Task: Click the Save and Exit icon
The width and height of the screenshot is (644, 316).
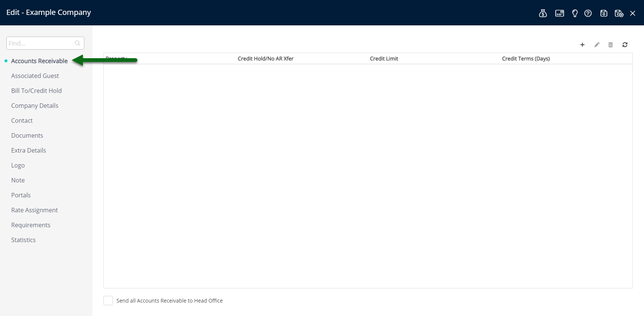Action: [x=619, y=13]
